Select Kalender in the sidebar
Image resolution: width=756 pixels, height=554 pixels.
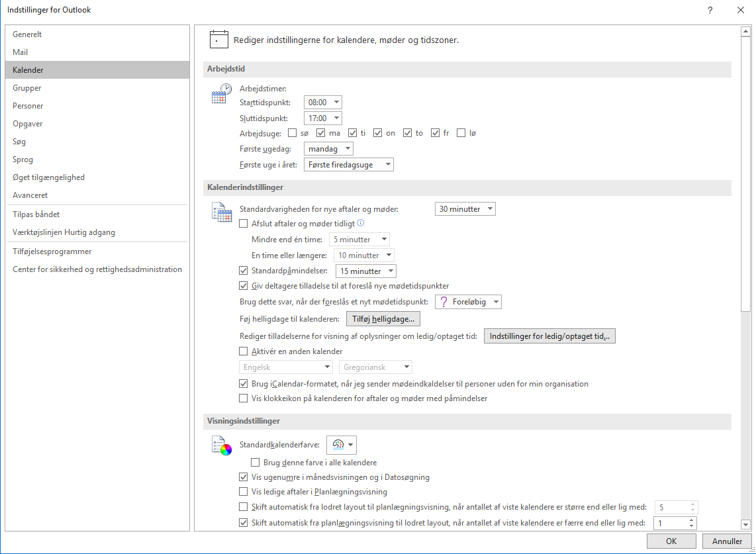(97, 70)
